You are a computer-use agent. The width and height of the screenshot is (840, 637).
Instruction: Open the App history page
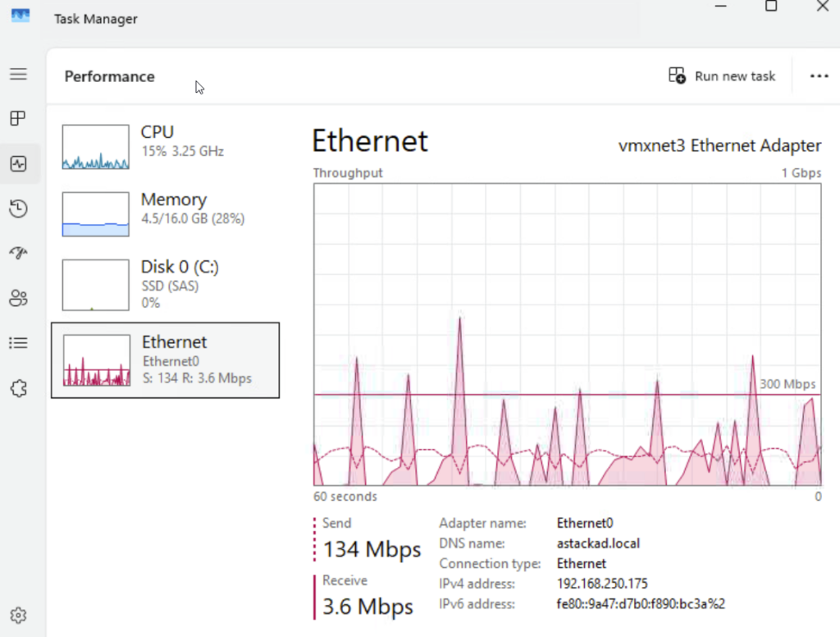[x=18, y=209]
